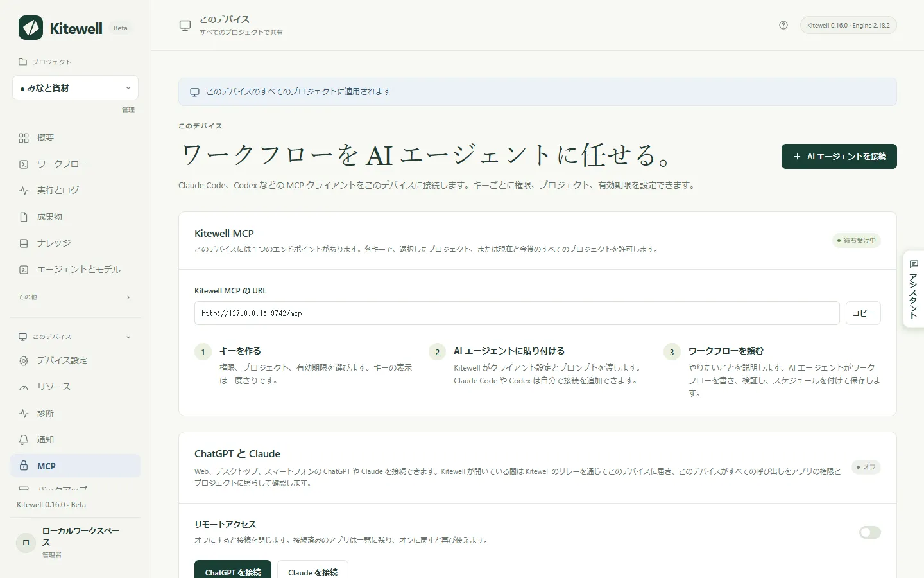Click the オフ status badge
Screen dimensions: 924x578
coord(866,468)
